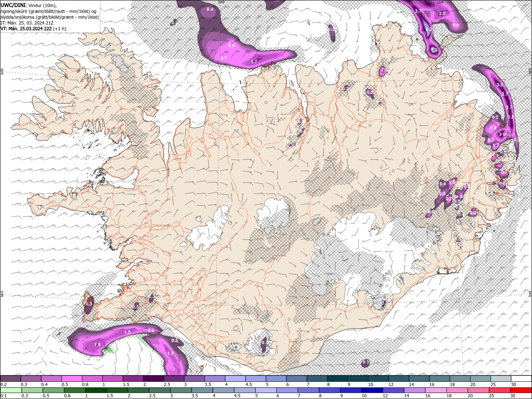Click the dark mauve 0.2–0.3 snow legend swatch
Screen dimensions: 532x399
click(11, 379)
